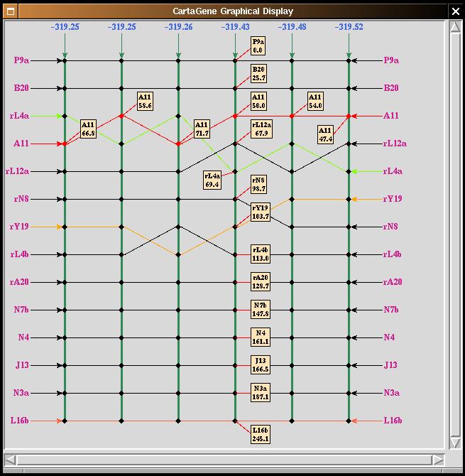
Task: Close the CartaGene Graphical Display window
Action: [x=455, y=11]
